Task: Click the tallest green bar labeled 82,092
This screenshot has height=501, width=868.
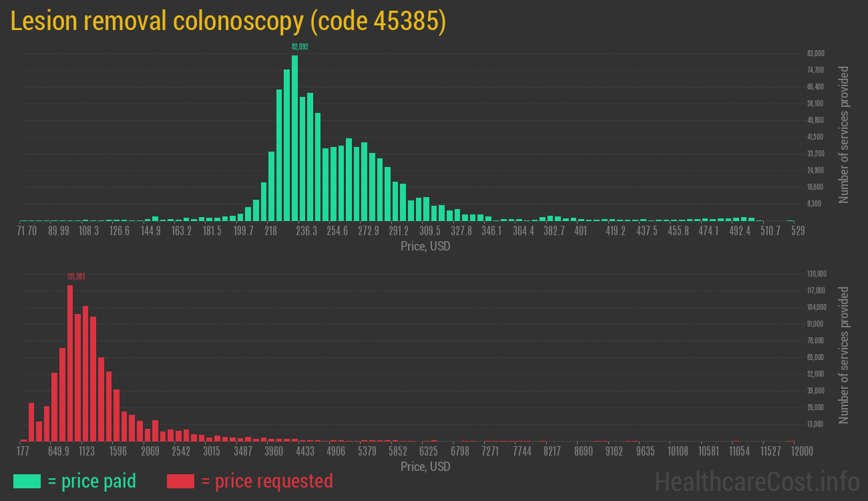Action: click(x=294, y=134)
